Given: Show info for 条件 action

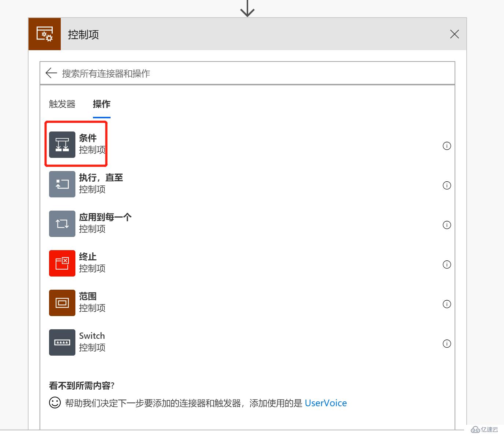Looking at the screenshot, I should tap(447, 146).
